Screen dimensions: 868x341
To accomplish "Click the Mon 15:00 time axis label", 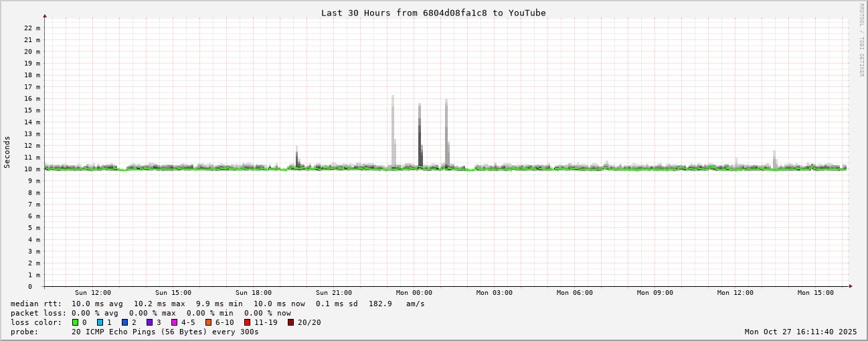I will point(815,293).
